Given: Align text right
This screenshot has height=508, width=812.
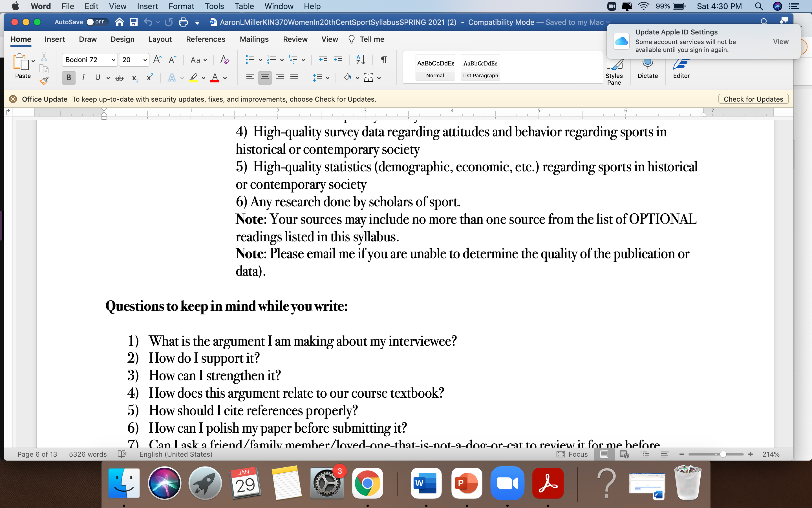Looking at the screenshot, I should click(279, 78).
